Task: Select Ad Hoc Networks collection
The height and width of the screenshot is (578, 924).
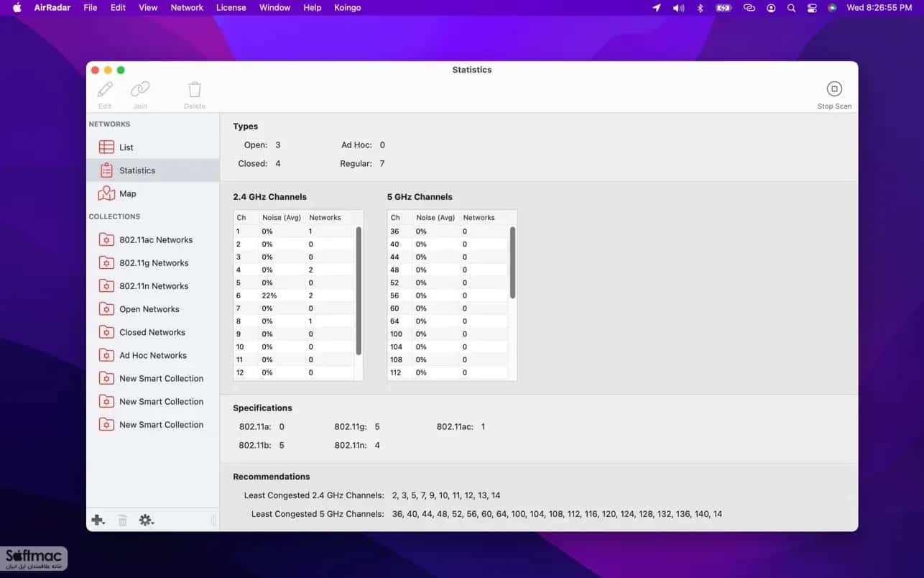Action: coord(152,355)
